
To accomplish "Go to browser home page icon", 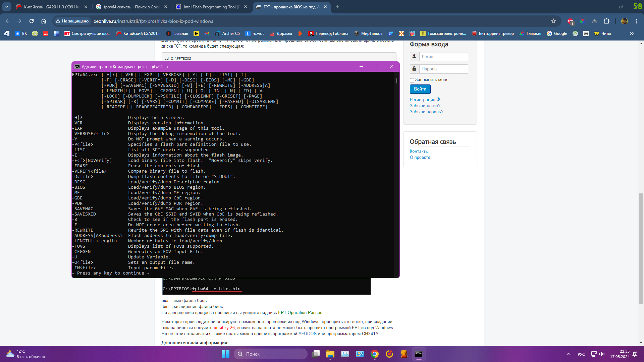I will point(44,21).
